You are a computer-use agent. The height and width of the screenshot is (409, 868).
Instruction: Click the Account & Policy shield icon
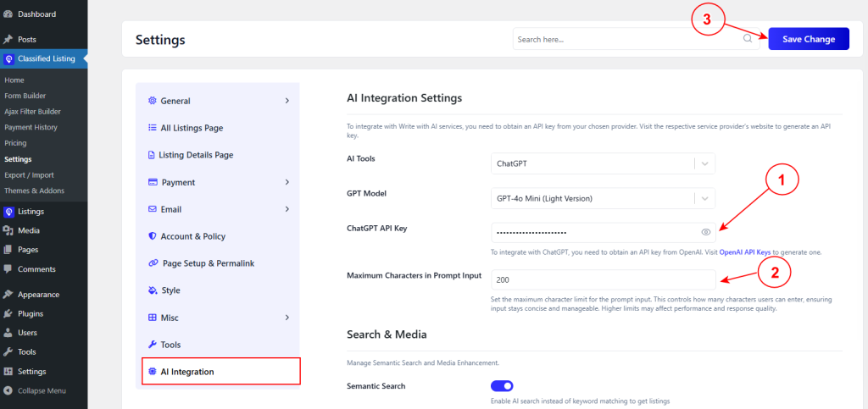pos(153,236)
